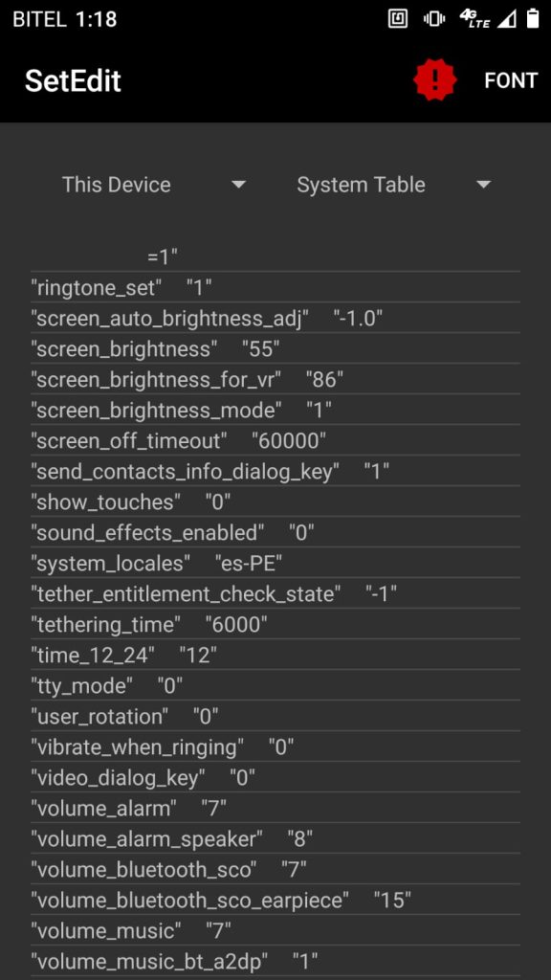
Task: Tap the NFC status bar icon
Action: click(x=397, y=19)
